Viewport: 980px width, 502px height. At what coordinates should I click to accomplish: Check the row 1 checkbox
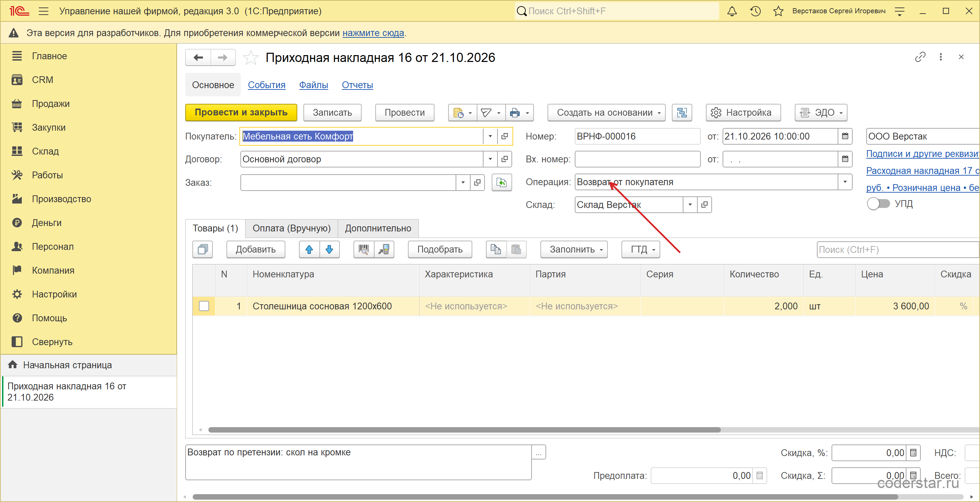coord(204,306)
